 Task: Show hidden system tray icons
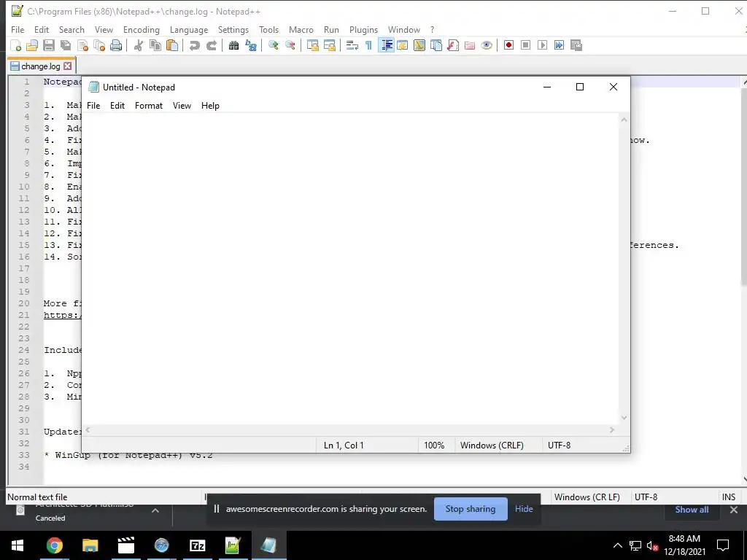[x=617, y=545]
